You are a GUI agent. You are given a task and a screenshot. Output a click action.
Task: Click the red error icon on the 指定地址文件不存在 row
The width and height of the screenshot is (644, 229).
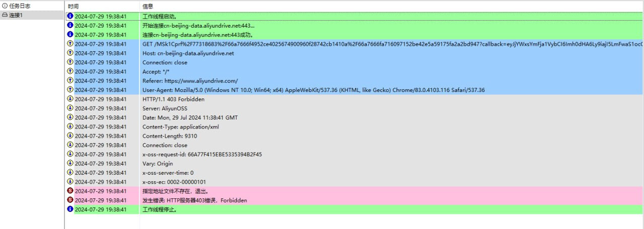(70, 191)
